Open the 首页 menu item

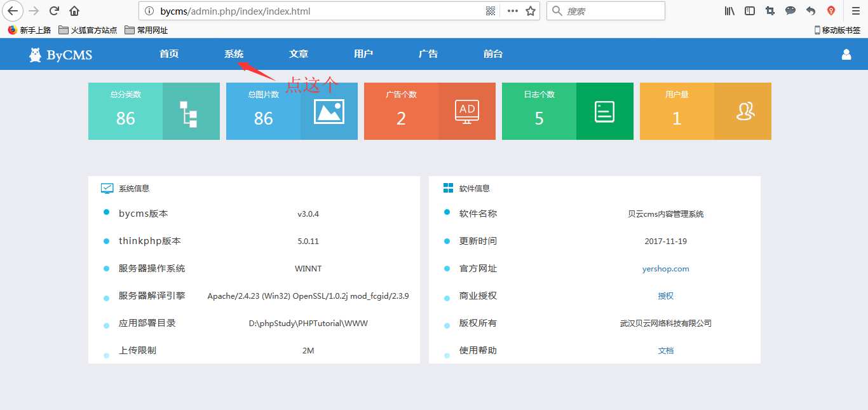[x=169, y=54]
